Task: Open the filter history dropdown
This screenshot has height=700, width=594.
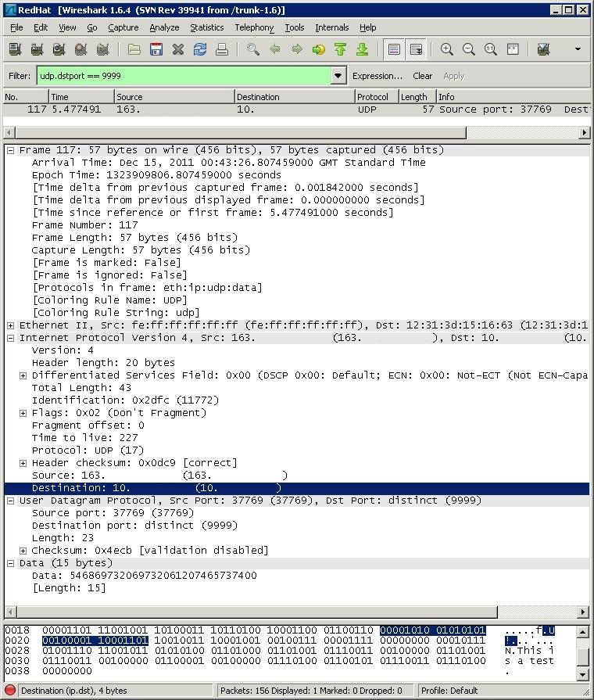Action: (338, 76)
